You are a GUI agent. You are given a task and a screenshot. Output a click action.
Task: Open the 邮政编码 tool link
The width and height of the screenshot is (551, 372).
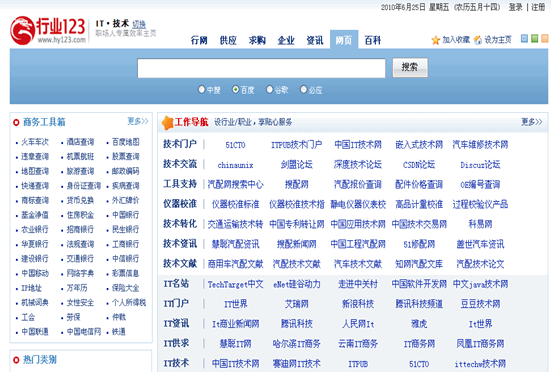126,171
